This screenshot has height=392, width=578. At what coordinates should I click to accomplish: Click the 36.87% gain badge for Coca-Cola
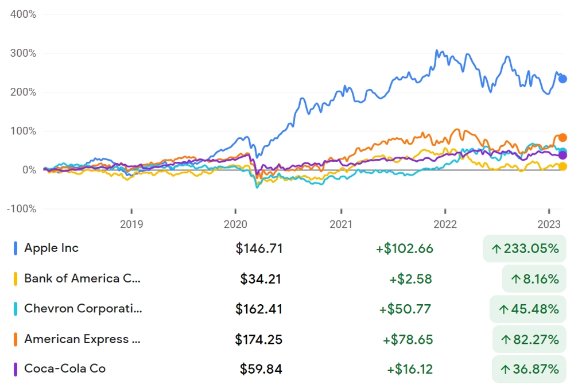pyautogui.click(x=529, y=369)
